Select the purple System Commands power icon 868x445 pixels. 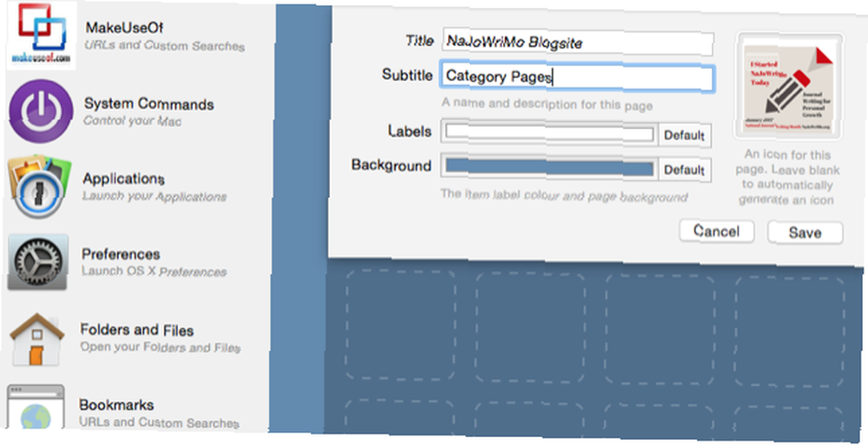point(41,111)
